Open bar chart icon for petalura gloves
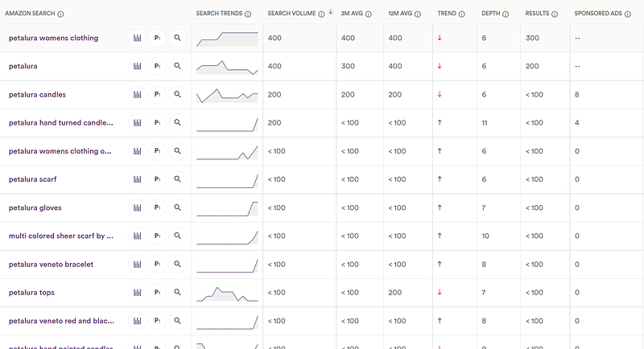Viewport: 644px width, 349px height. (x=137, y=208)
